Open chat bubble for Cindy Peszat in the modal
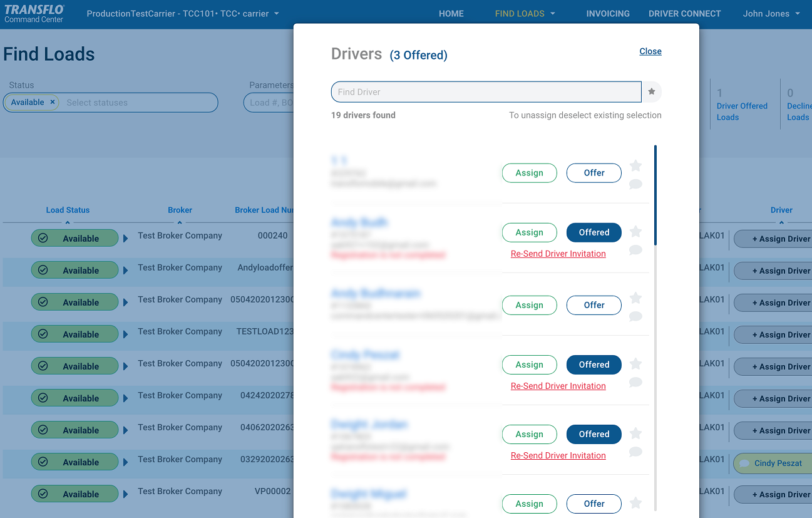 click(x=635, y=382)
